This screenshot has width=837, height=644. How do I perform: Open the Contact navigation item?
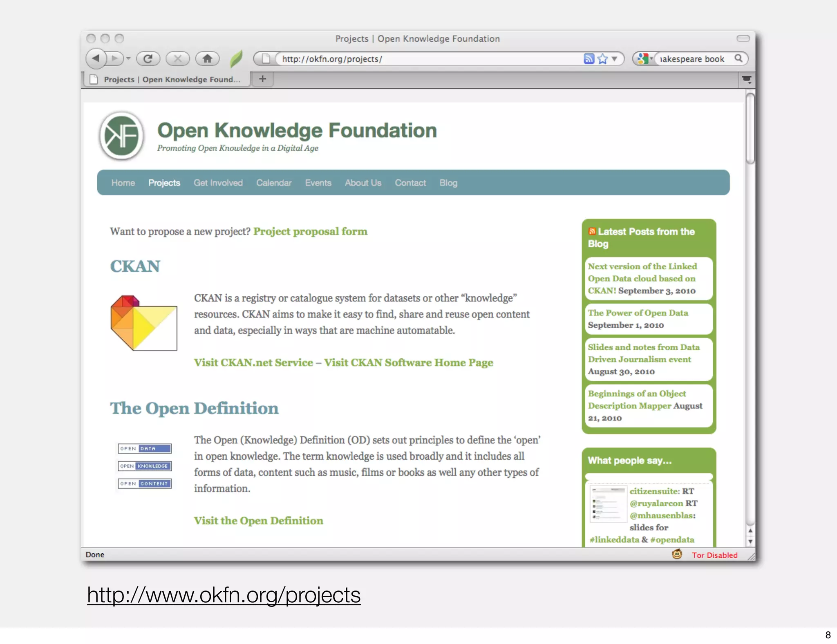[x=410, y=183]
